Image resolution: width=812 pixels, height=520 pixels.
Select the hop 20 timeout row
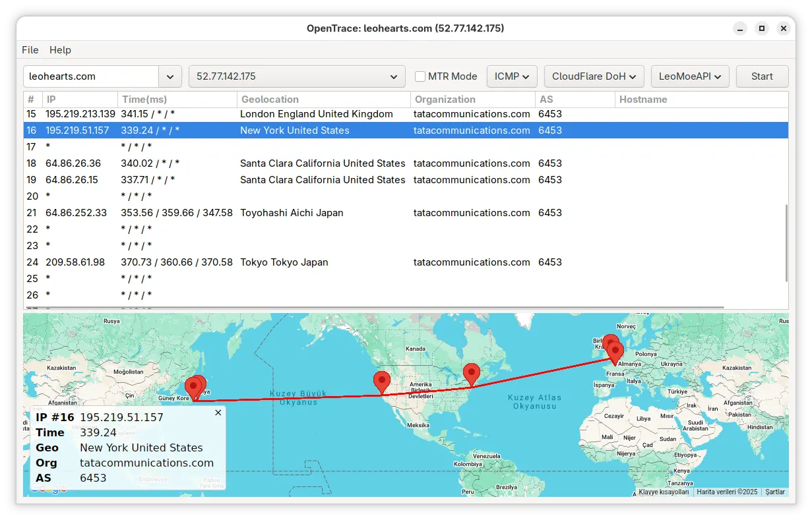(x=406, y=196)
